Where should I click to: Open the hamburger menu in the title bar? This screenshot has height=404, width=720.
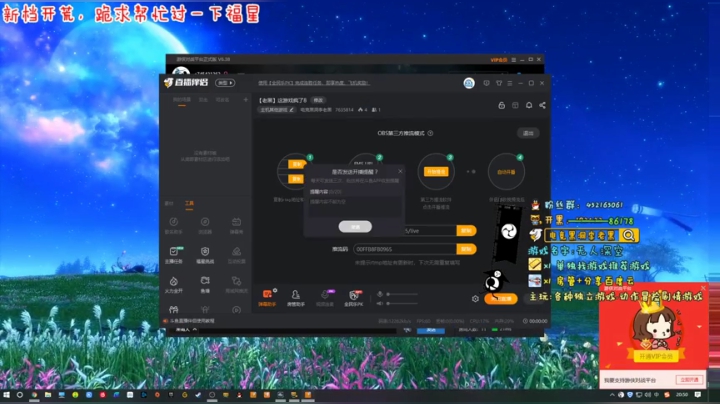click(x=510, y=83)
